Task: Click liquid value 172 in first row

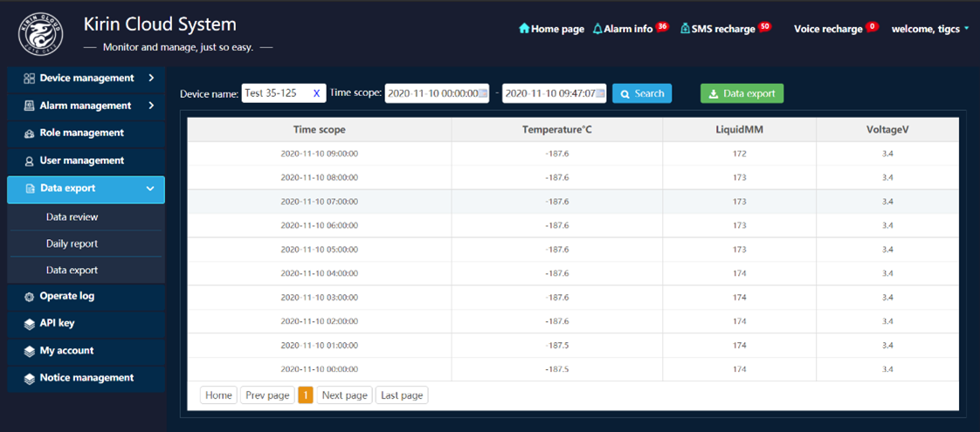Action: (x=740, y=154)
